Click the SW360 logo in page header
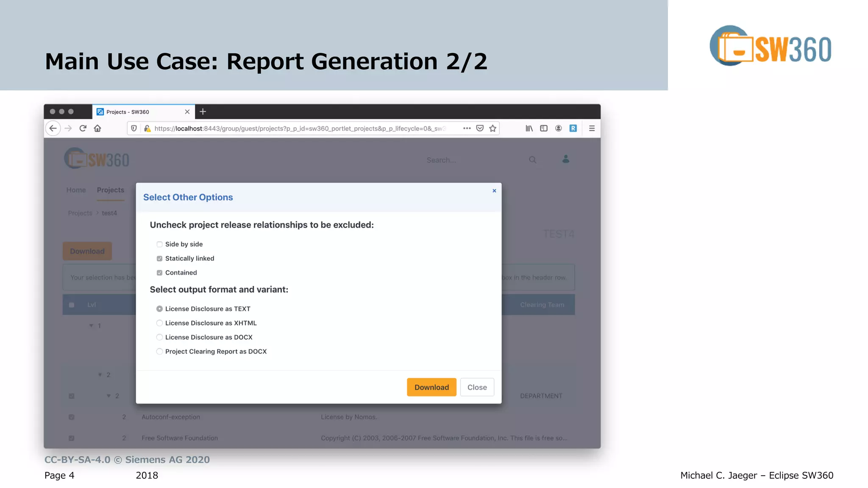 [97, 159]
